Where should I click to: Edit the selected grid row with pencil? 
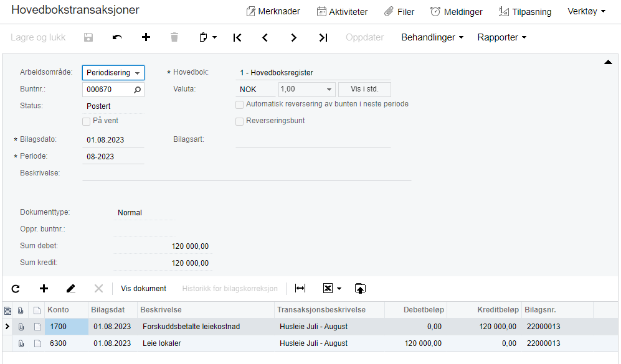pos(71,289)
